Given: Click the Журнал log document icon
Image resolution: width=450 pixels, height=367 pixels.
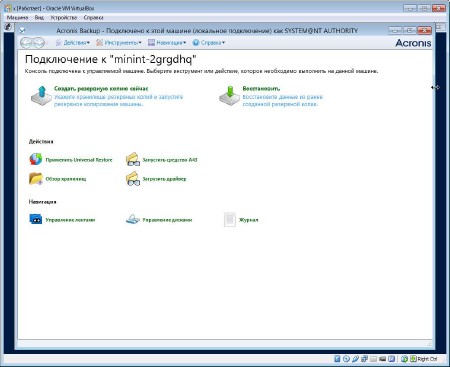Looking at the screenshot, I should click(230, 220).
